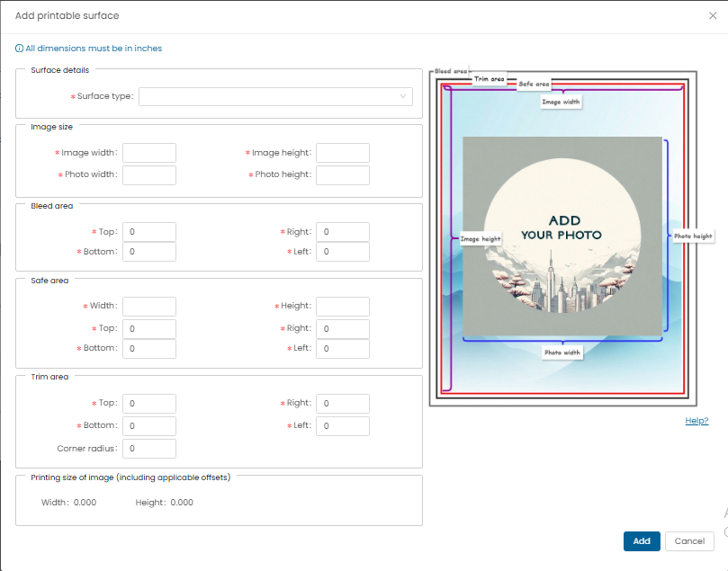This screenshot has width=728, height=571.
Task: Select the Safe area Top input
Action: pos(149,328)
